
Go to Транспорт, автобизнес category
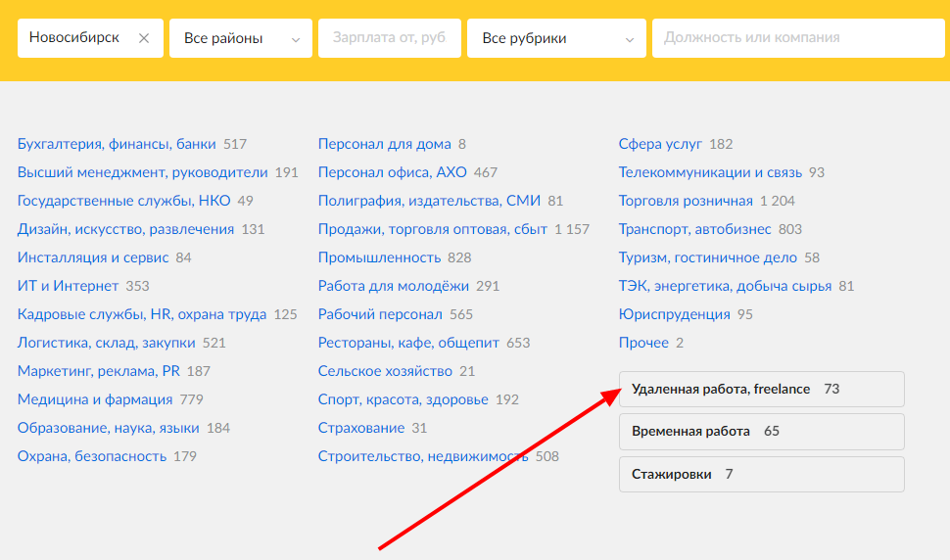pyautogui.click(x=695, y=229)
